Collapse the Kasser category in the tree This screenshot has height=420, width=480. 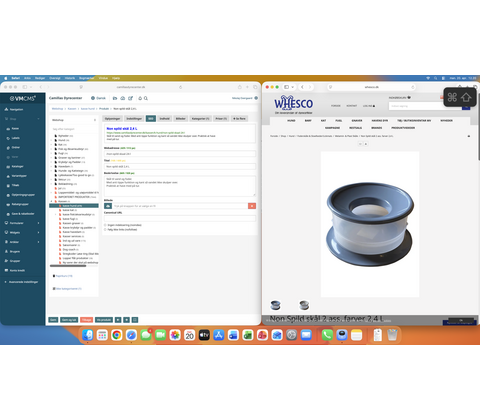coord(51,201)
